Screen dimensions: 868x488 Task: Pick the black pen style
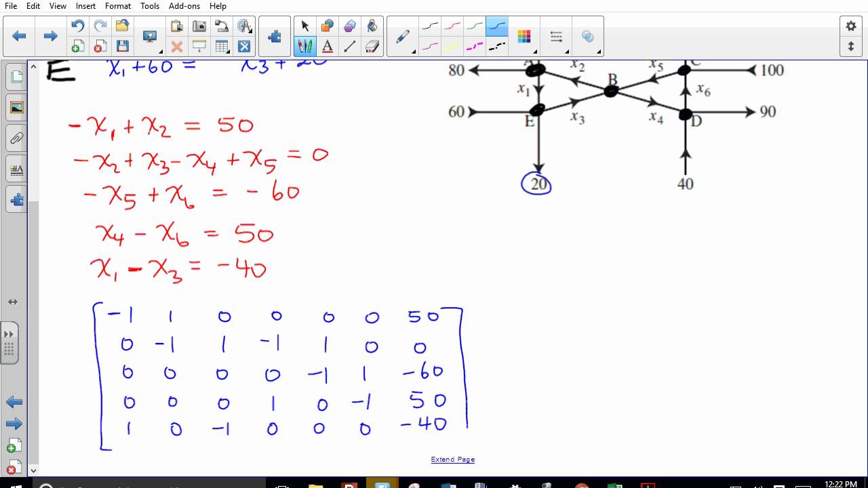[x=430, y=26]
